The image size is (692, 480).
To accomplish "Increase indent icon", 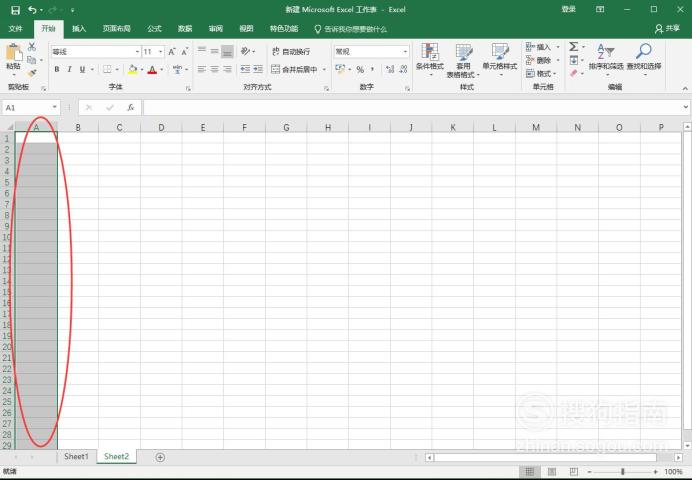I will click(x=259, y=69).
